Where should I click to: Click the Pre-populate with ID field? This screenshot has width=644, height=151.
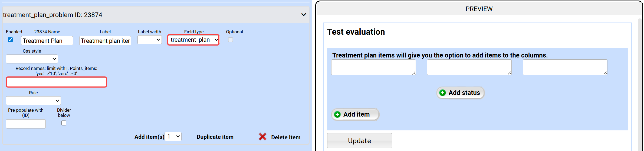coord(26,124)
